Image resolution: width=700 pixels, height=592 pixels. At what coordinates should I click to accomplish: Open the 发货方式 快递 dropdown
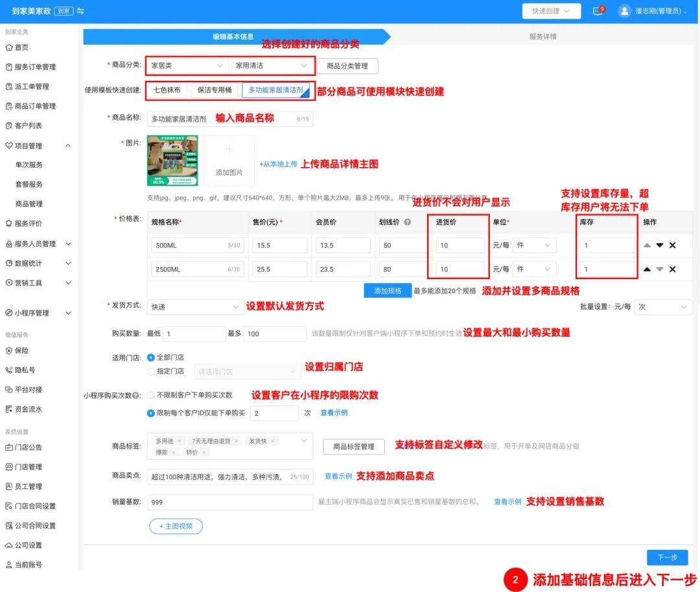pos(195,307)
